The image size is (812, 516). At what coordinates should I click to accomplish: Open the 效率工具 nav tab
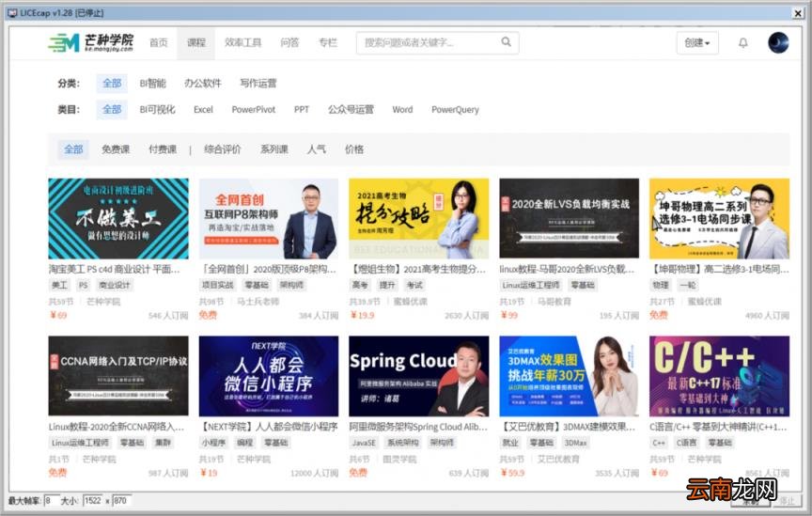[x=242, y=42]
